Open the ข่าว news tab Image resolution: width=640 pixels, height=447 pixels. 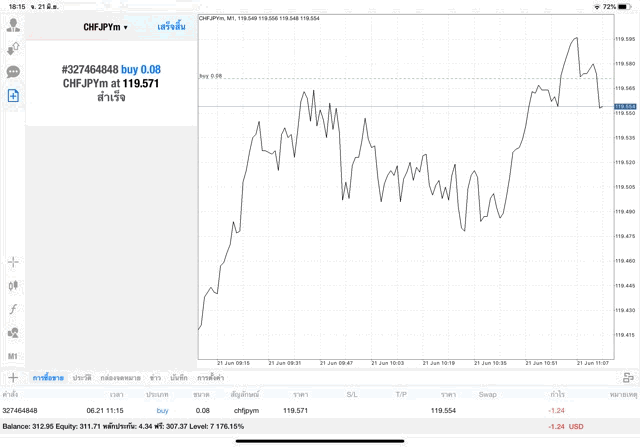click(156, 378)
